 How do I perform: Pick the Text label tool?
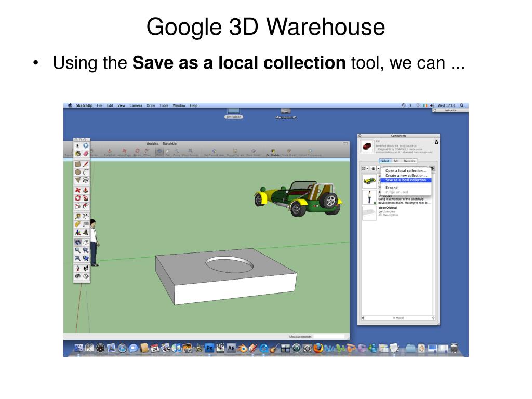click(x=86, y=224)
